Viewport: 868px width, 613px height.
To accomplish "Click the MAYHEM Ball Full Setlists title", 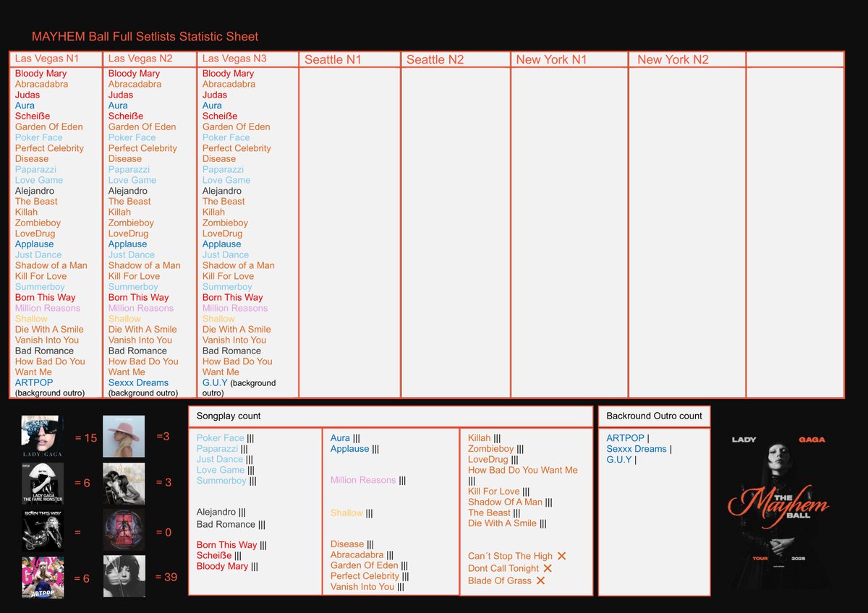I will [145, 36].
